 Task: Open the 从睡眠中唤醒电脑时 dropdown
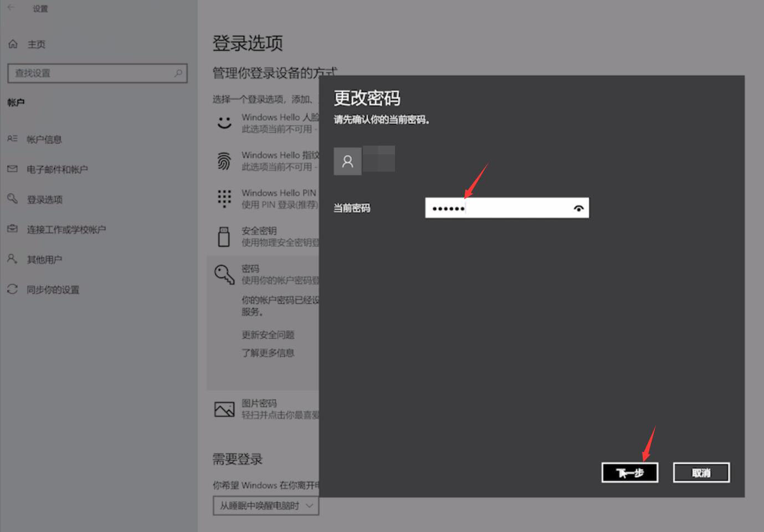[x=266, y=505]
